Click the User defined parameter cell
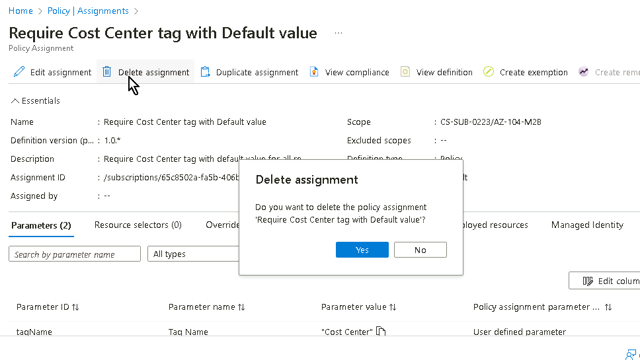 tap(520, 332)
